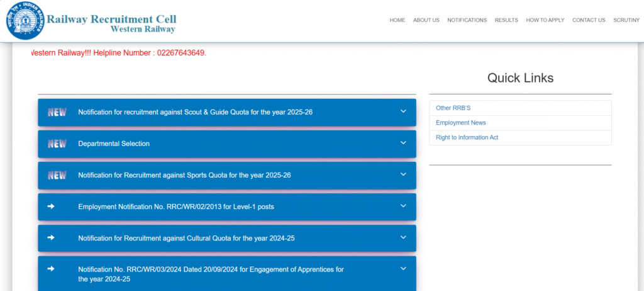Click NEW badge on Scout & Guide Quota row
The width and height of the screenshot is (644, 291).
pyautogui.click(x=57, y=112)
